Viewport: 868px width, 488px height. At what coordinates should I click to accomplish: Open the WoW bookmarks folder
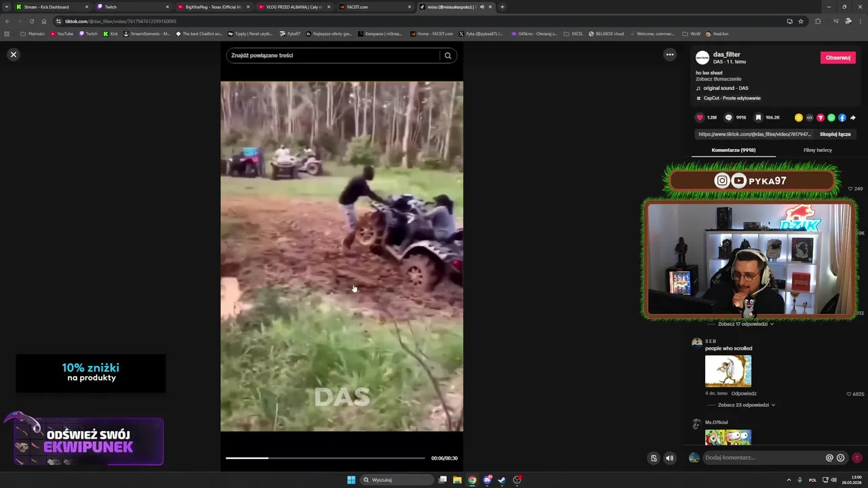(691, 33)
